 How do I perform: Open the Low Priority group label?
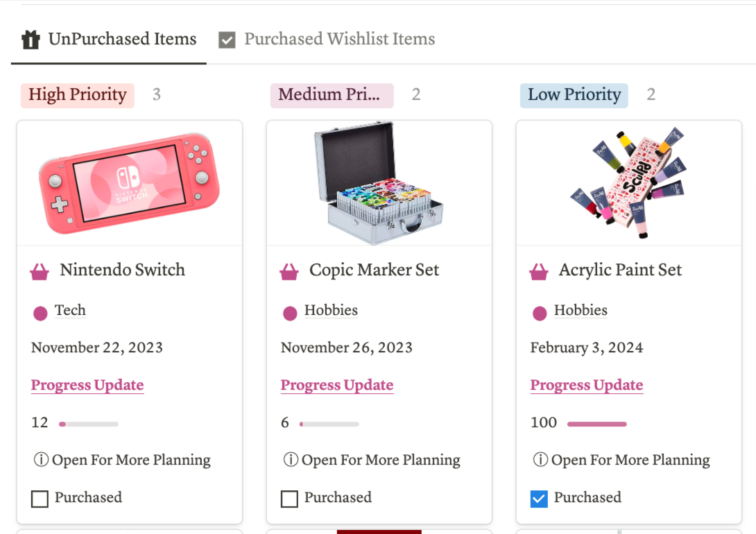click(x=574, y=95)
